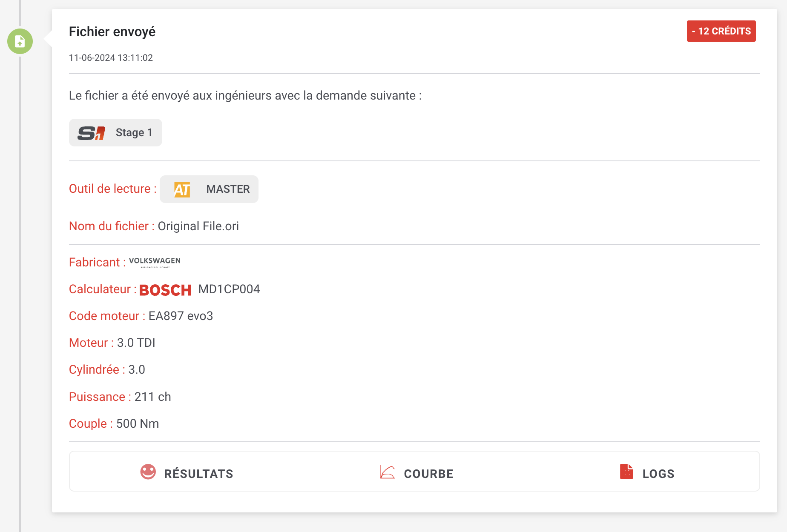The height and width of the screenshot is (532, 787).
Task: Click the Fichier envoyé heading
Action: point(112,32)
